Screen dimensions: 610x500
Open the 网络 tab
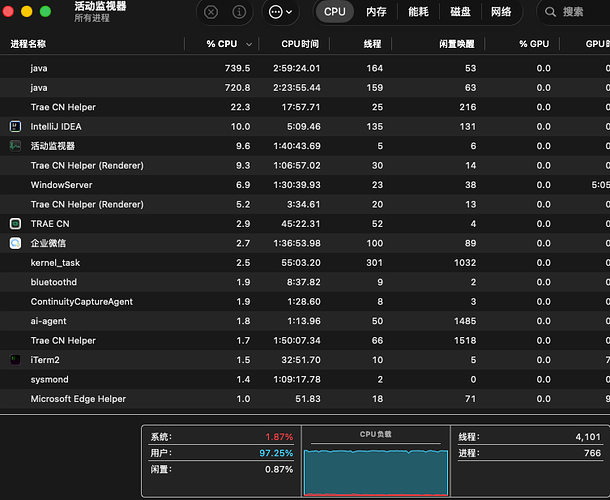tap(501, 12)
